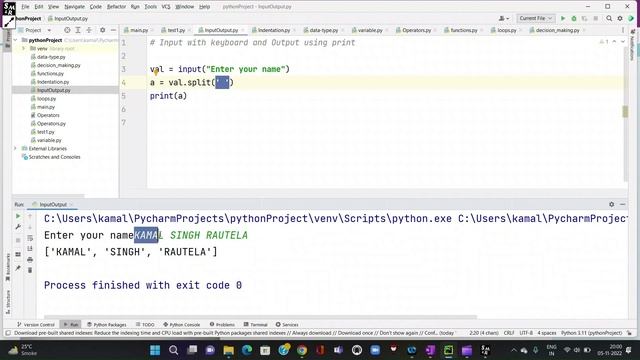Image resolution: width=640 pixels, height=360 pixels.
Task: Open the Refactor menu
Action: 116,7
